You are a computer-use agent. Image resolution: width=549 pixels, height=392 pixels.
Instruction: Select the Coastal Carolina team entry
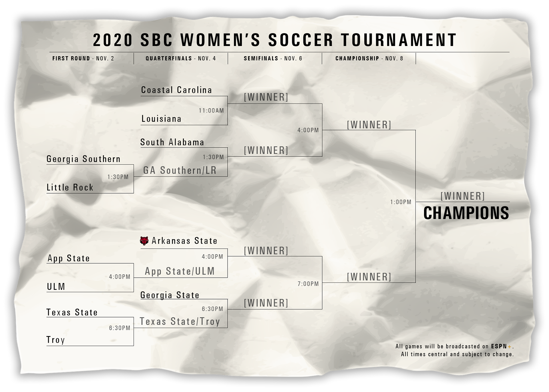tap(176, 90)
